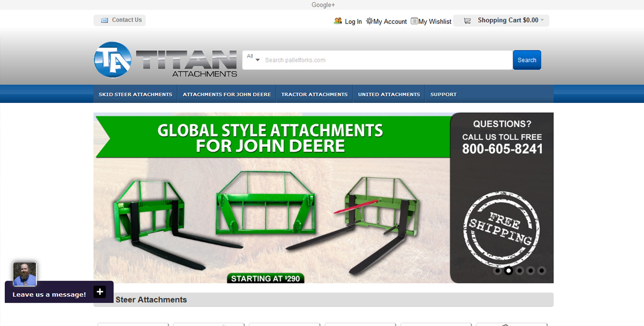Image resolution: width=644 pixels, height=326 pixels.
Task: Select the first carousel slide dot
Action: (x=497, y=271)
